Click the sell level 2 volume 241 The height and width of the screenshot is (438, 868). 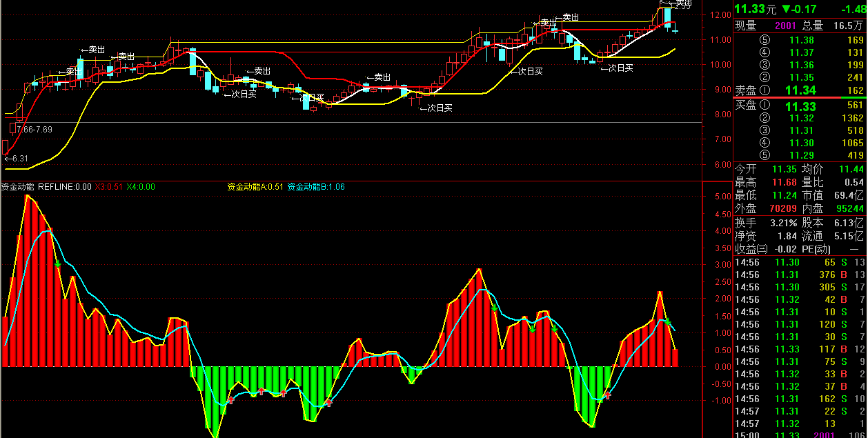(x=855, y=77)
